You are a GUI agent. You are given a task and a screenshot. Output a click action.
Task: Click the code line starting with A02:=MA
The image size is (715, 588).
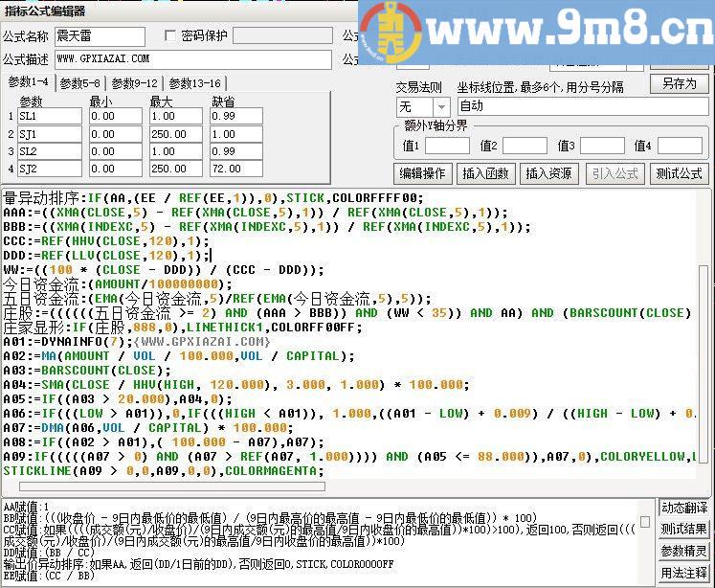(179, 356)
